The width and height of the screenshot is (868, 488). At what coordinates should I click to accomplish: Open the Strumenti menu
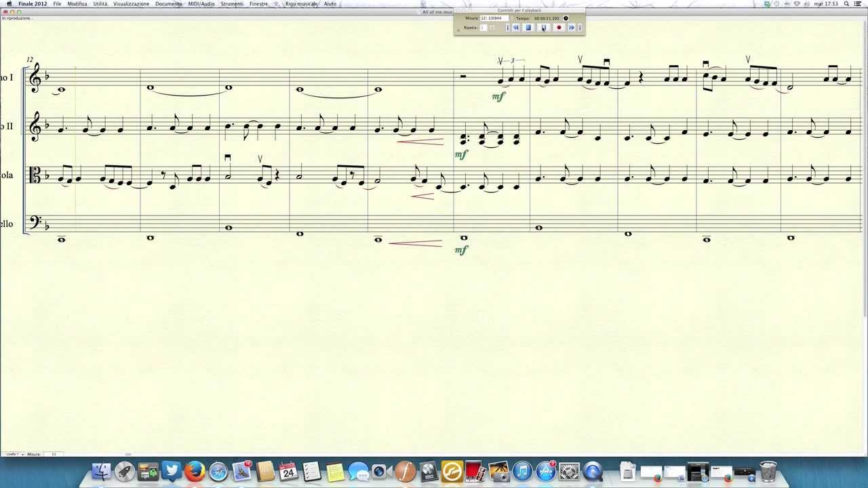(x=232, y=3)
